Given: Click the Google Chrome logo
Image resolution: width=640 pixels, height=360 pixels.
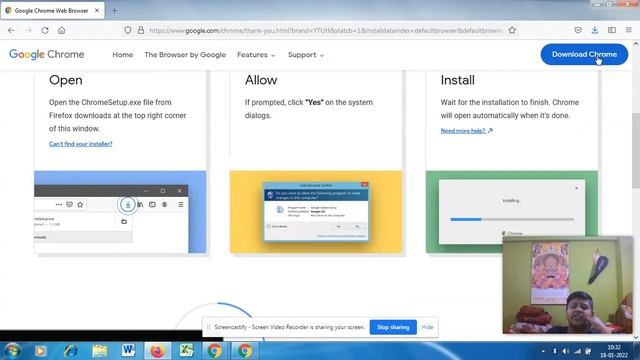Looking at the screenshot, I should [47, 54].
